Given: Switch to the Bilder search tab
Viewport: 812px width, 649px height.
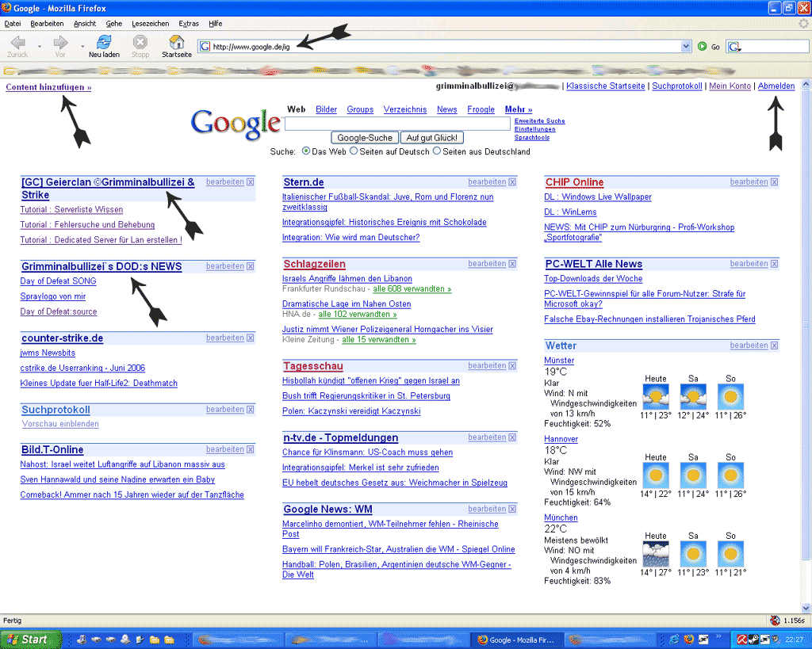Looking at the screenshot, I should (326, 109).
